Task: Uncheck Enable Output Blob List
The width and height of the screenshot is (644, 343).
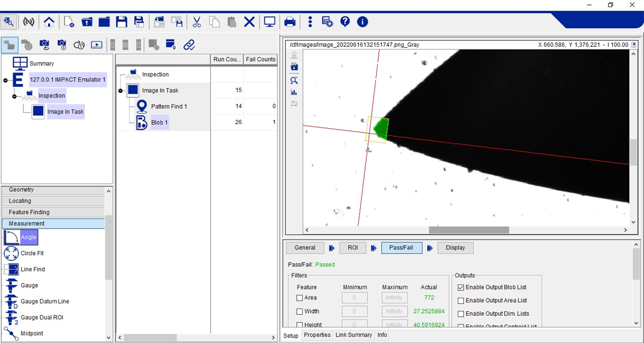Action: (x=461, y=288)
